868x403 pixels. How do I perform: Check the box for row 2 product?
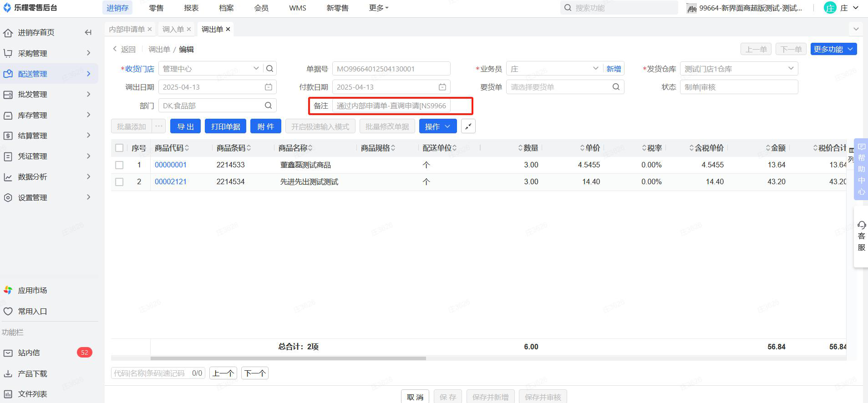click(119, 182)
